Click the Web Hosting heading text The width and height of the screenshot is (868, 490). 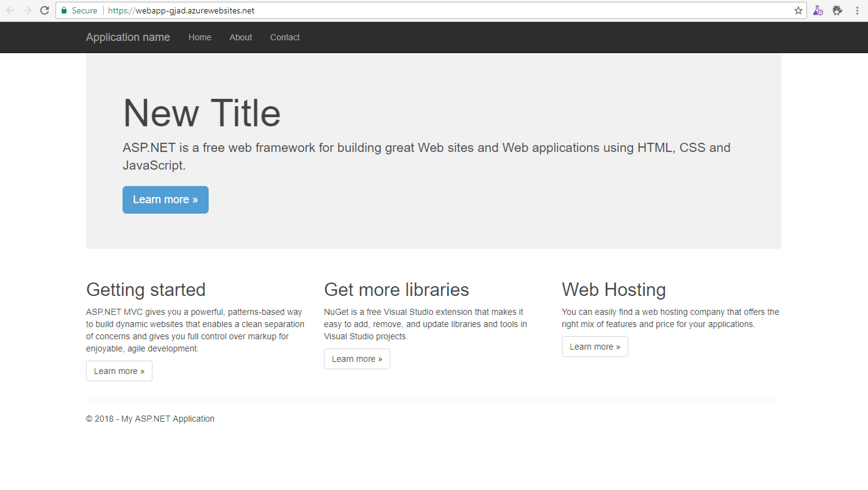(614, 290)
